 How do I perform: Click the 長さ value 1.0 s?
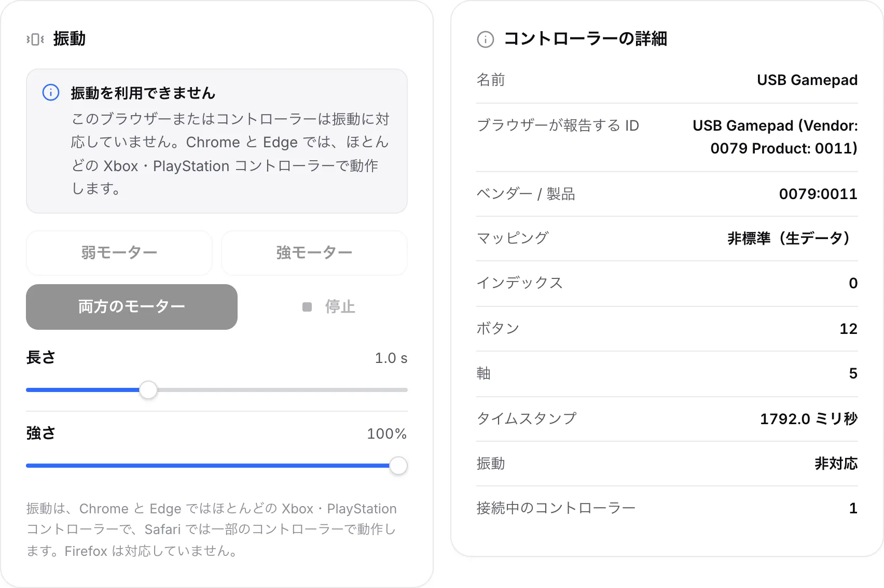[391, 358]
